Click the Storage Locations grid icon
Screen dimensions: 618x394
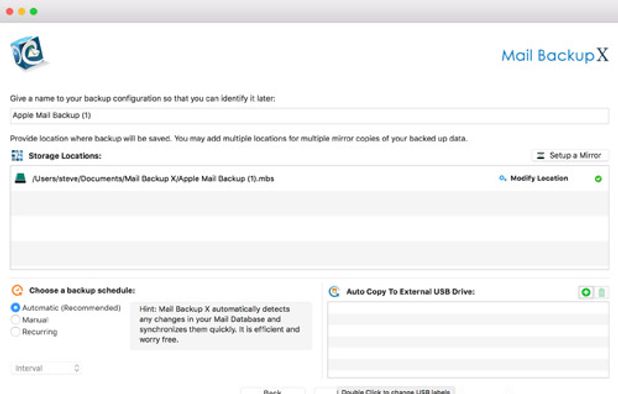tap(17, 156)
